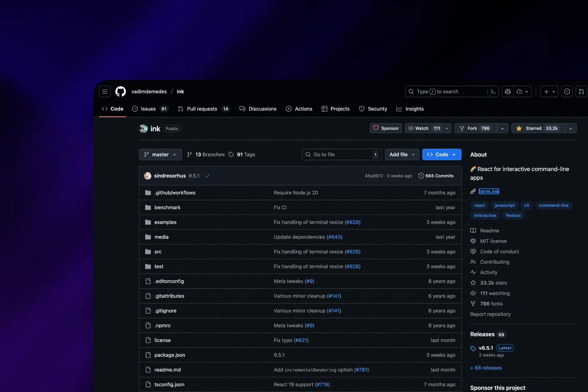Click the react topic tag
Image resolution: width=588 pixels, height=392 pixels.
point(480,205)
